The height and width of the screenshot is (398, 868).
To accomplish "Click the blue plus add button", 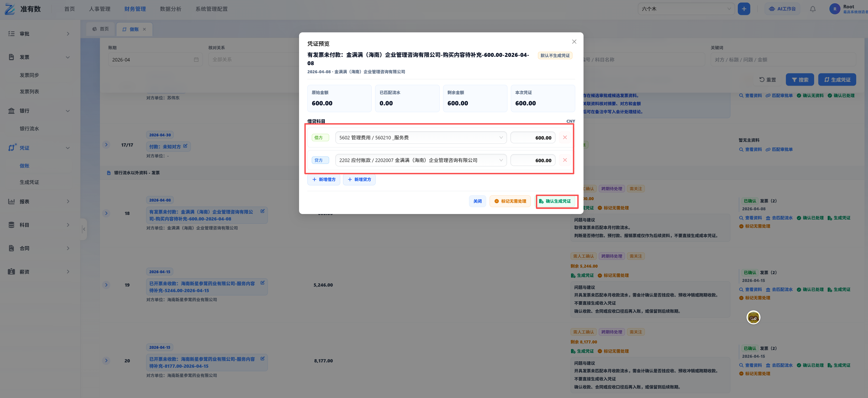I will tap(744, 9).
